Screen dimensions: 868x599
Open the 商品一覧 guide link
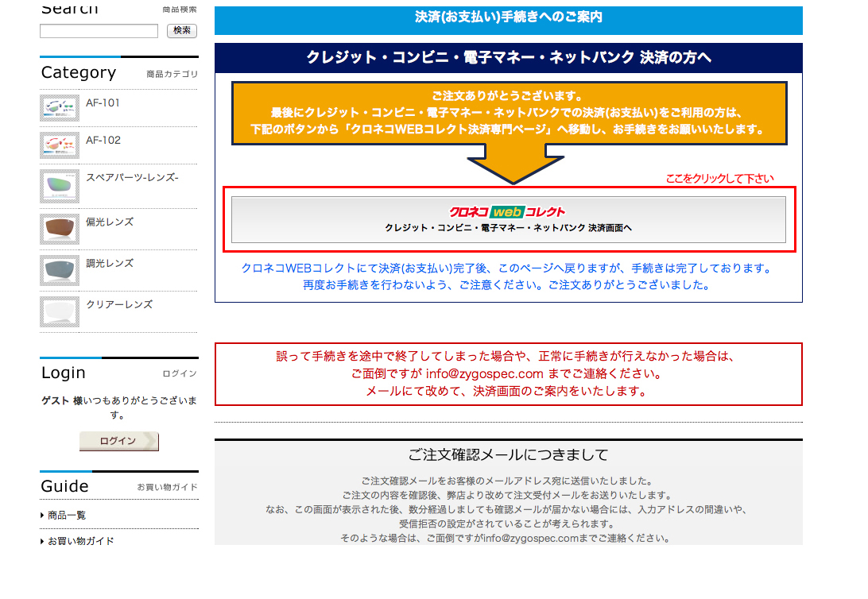click(x=67, y=516)
